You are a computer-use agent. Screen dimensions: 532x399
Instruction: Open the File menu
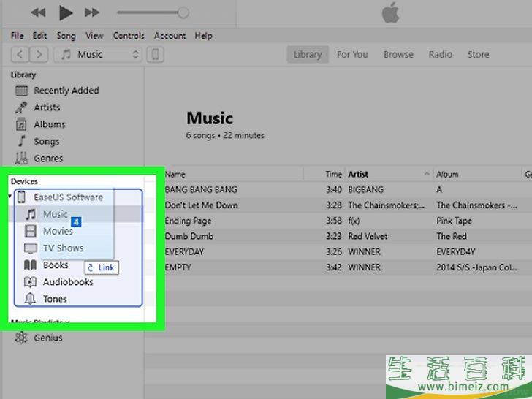[17, 36]
